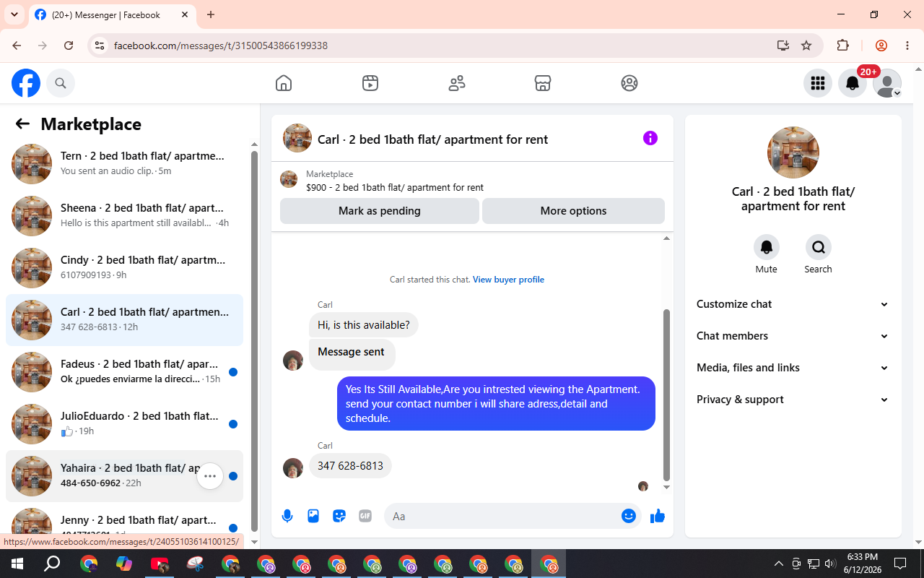Expand Media, files and links section

(793, 368)
